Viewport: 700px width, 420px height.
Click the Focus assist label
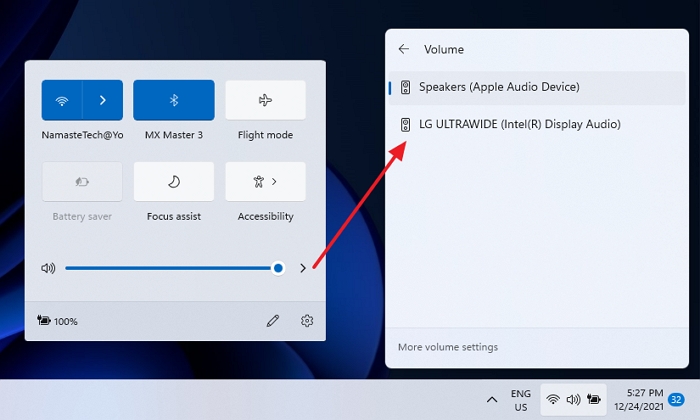coord(174,216)
